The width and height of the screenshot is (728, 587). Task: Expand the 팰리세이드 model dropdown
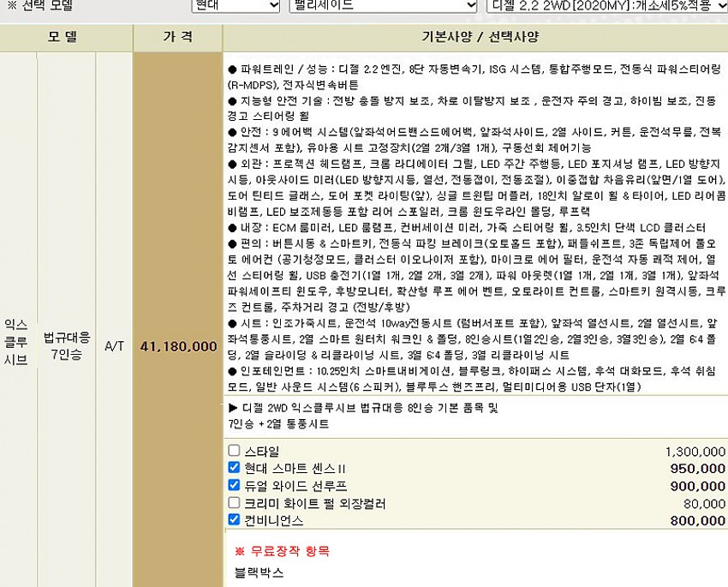pyautogui.click(x=382, y=5)
